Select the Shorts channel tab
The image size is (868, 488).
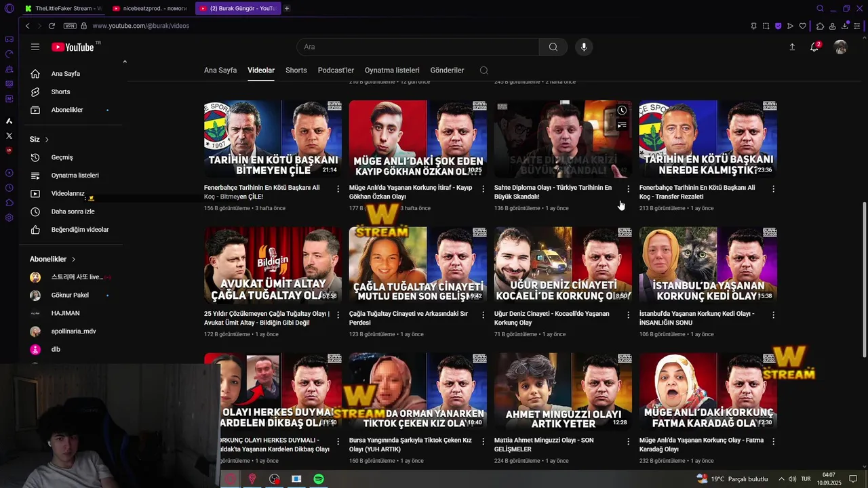[296, 70]
